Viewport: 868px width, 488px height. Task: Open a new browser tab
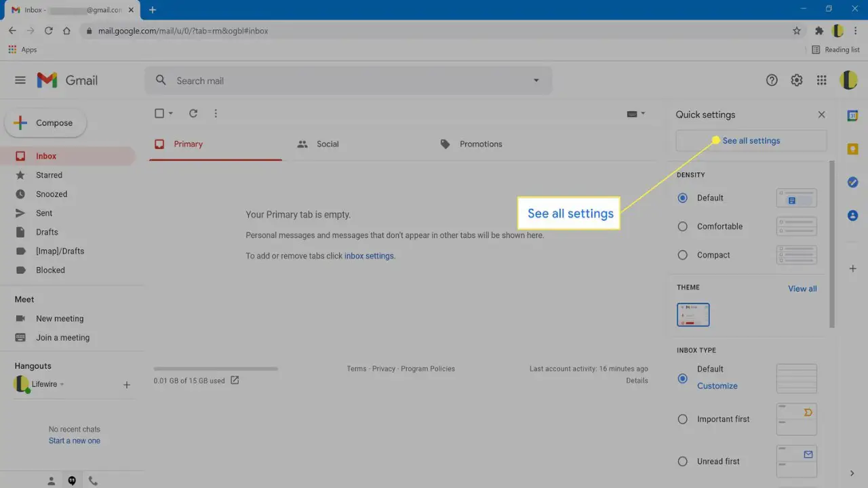point(152,9)
